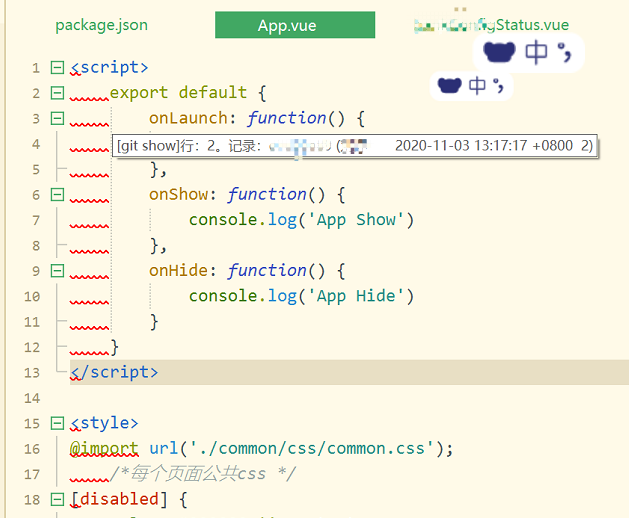
Task: Toggle the 中 language mode in upper IME bar
Action: (x=536, y=52)
